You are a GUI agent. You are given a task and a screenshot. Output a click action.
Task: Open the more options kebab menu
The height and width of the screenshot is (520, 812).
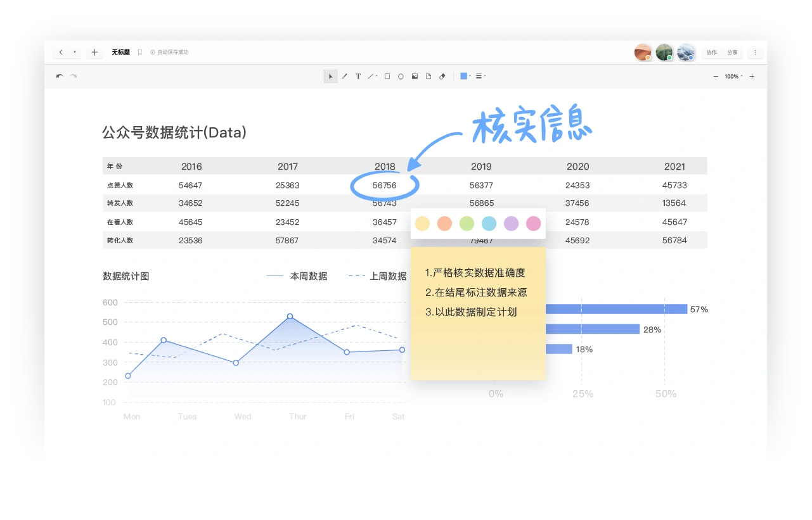[x=754, y=53]
